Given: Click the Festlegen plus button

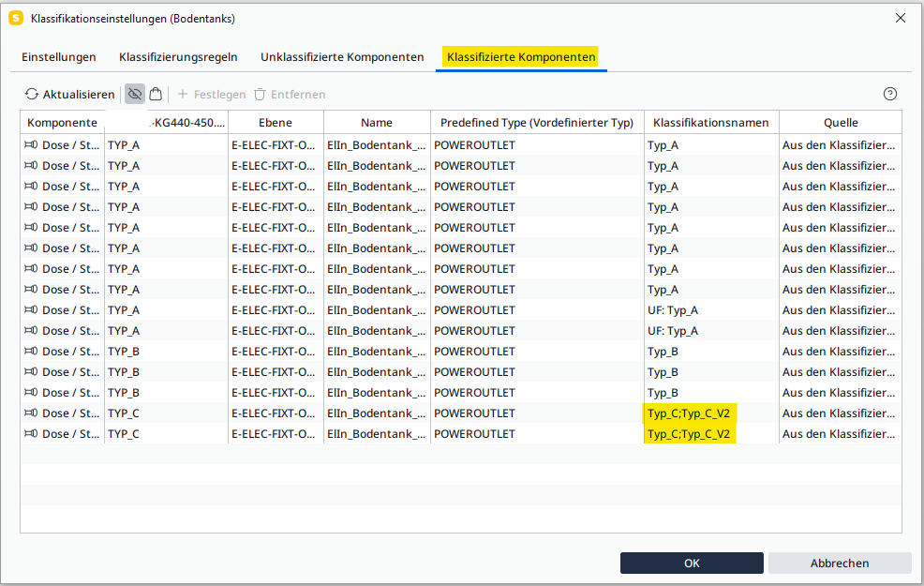Looking at the screenshot, I should (212, 95).
